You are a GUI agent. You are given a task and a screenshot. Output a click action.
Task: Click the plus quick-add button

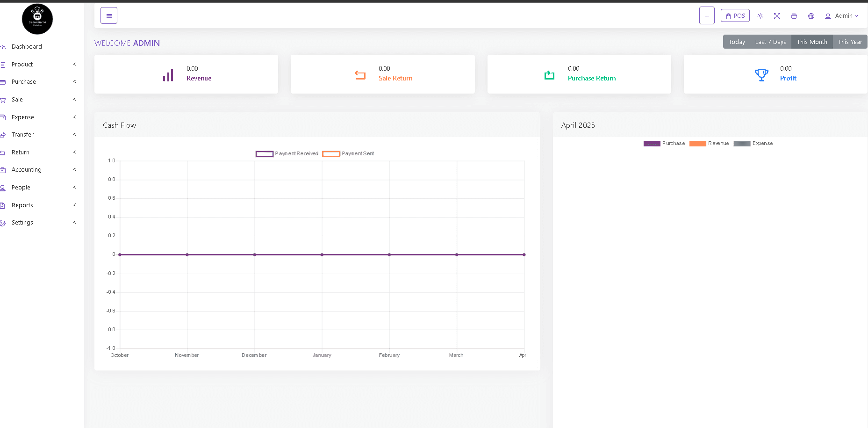[707, 16]
